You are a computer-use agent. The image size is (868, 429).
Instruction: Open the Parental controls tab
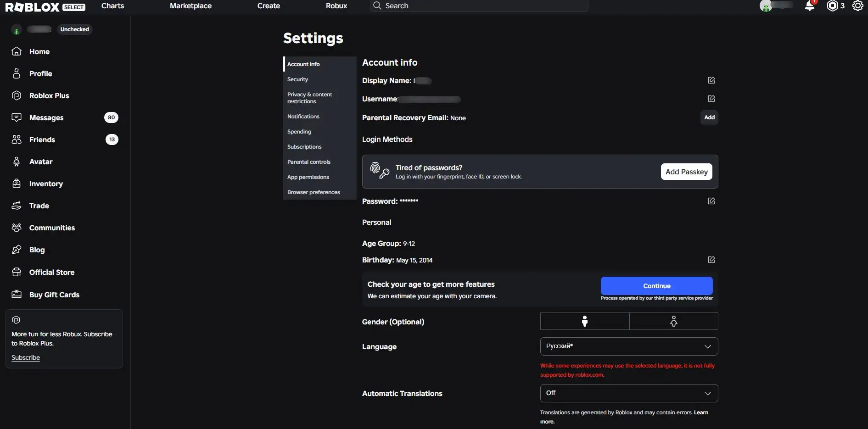(319, 162)
